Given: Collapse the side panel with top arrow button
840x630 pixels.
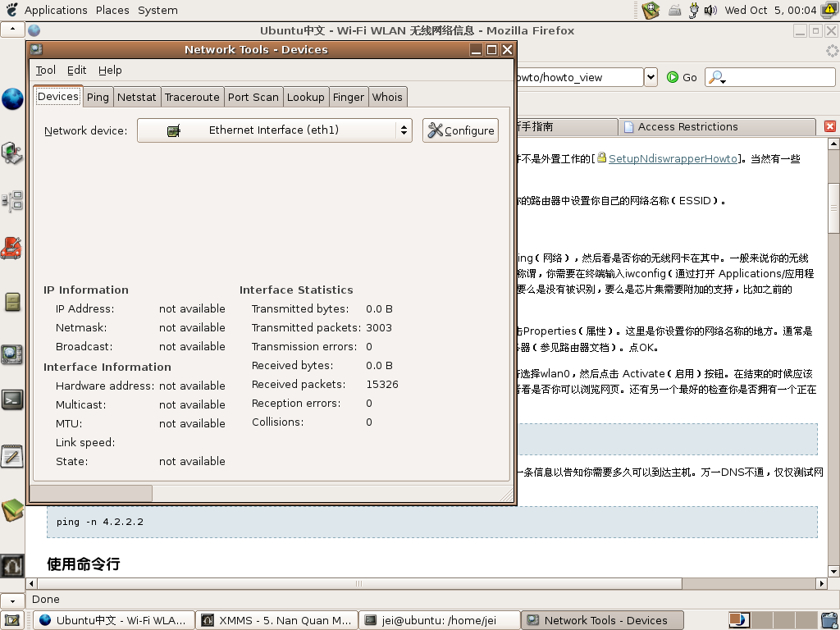Looking at the screenshot, I should [x=12, y=29].
